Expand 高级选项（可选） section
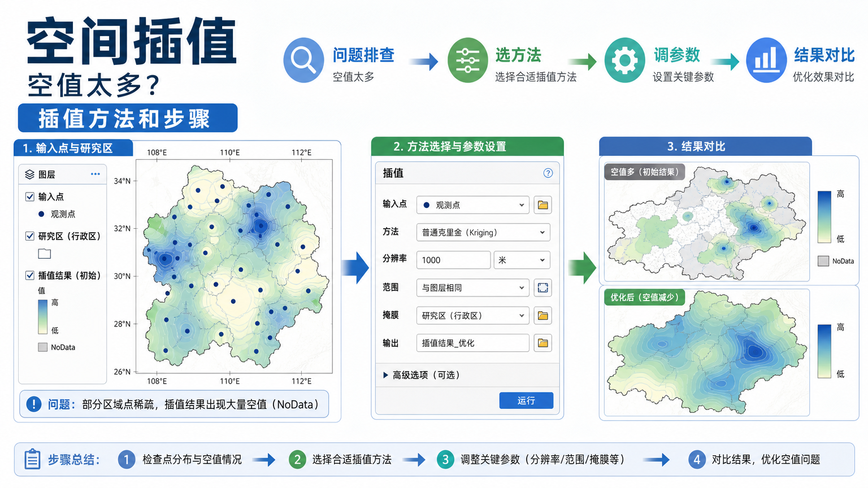The image size is (868, 488). tap(422, 375)
